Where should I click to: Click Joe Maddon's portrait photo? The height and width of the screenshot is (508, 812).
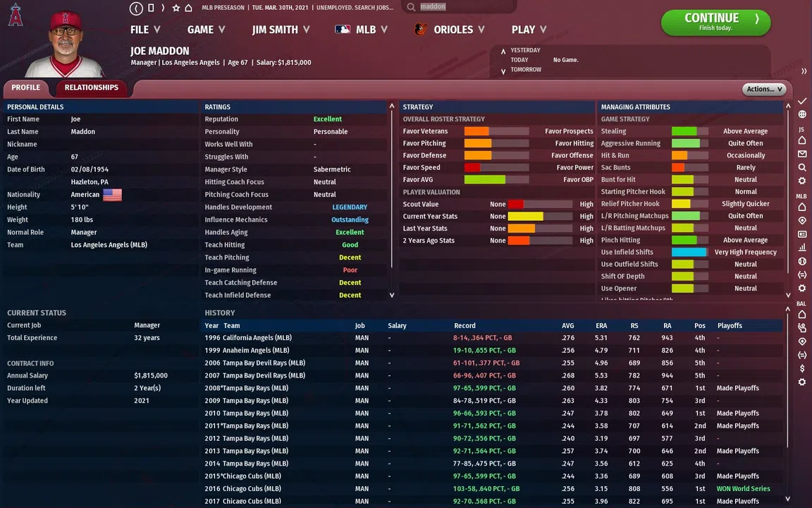coord(66,44)
